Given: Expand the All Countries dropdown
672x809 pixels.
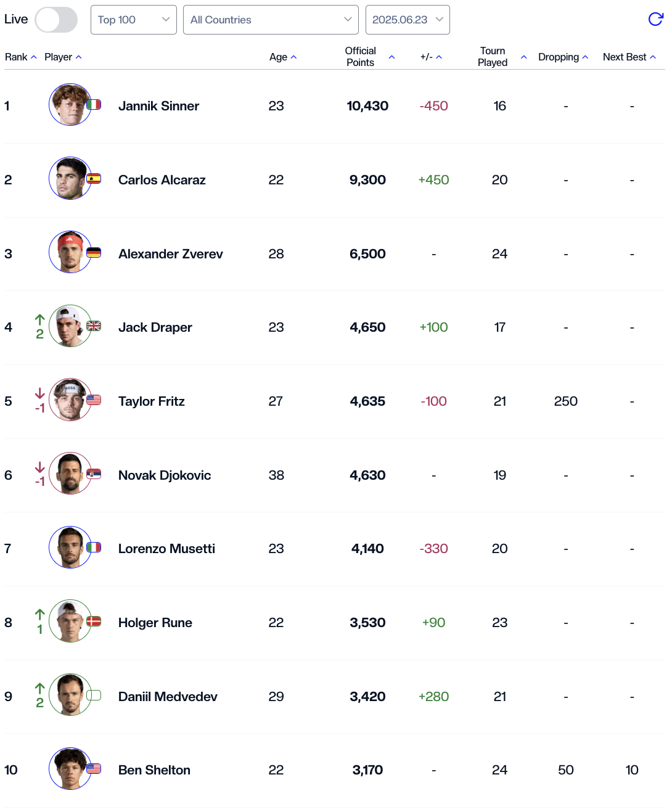Looking at the screenshot, I should [x=271, y=20].
